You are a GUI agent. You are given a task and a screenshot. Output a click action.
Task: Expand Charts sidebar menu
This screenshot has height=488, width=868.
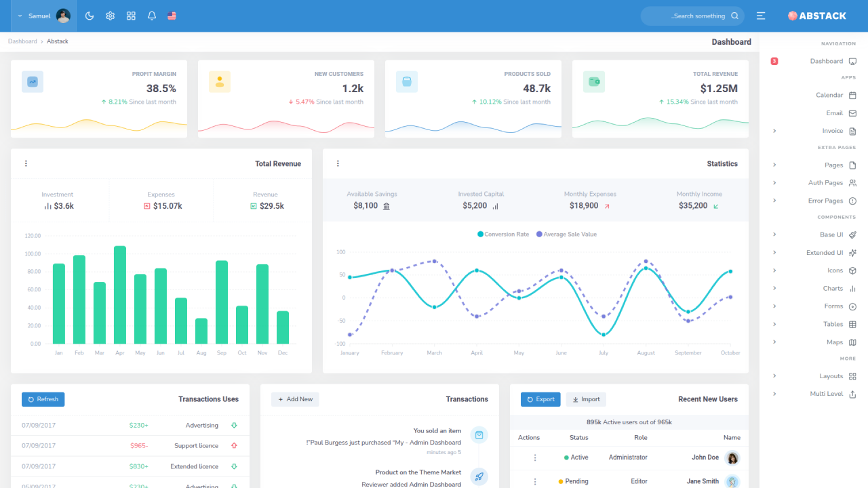click(814, 289)
